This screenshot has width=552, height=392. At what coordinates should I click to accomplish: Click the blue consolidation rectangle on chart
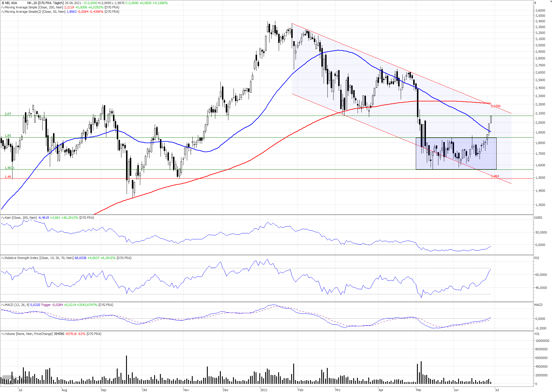point(456,154)
